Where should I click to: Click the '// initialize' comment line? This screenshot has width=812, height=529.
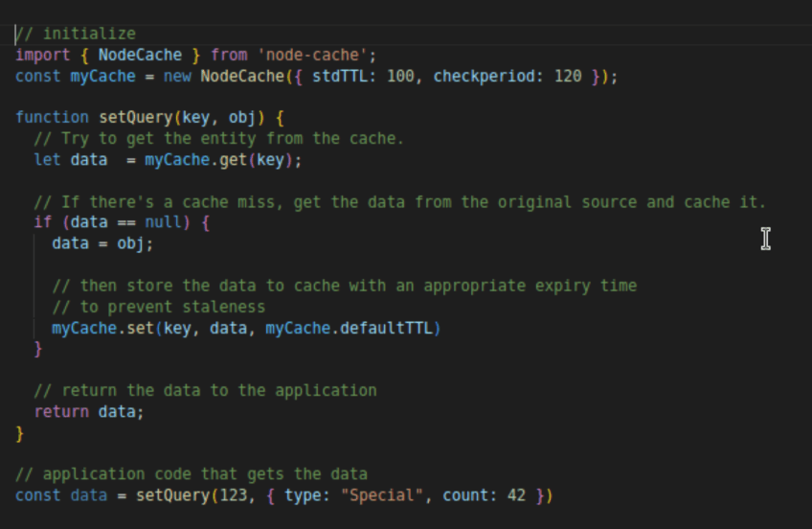(x=76, y=34)
